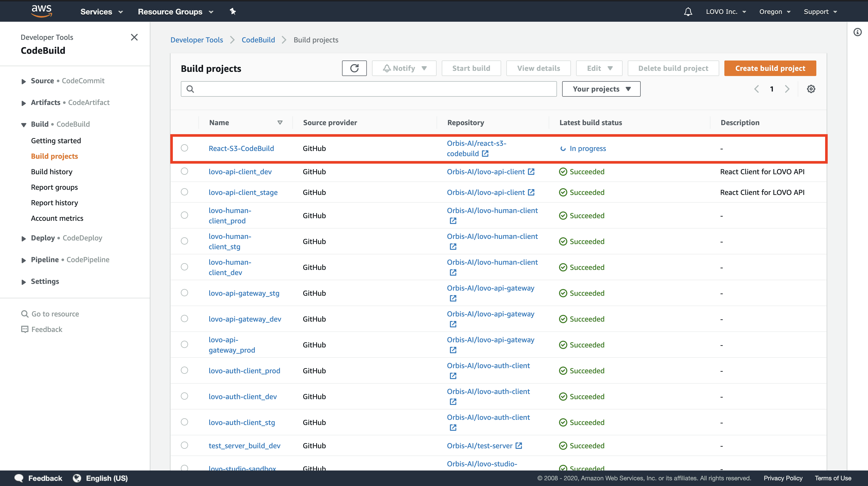The height and width of the screenshot is (486, 868).
Task: Click the Succeeded status icon for lovo-api-client_dev
Action: click(563, 172)
